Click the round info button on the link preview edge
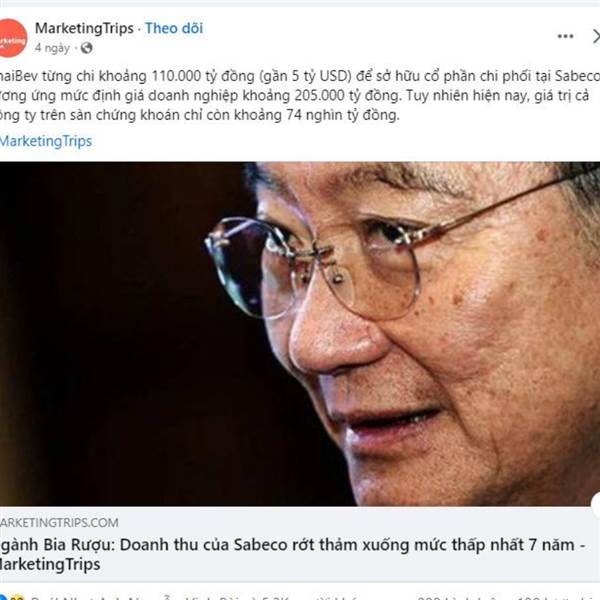 [596, 504]
